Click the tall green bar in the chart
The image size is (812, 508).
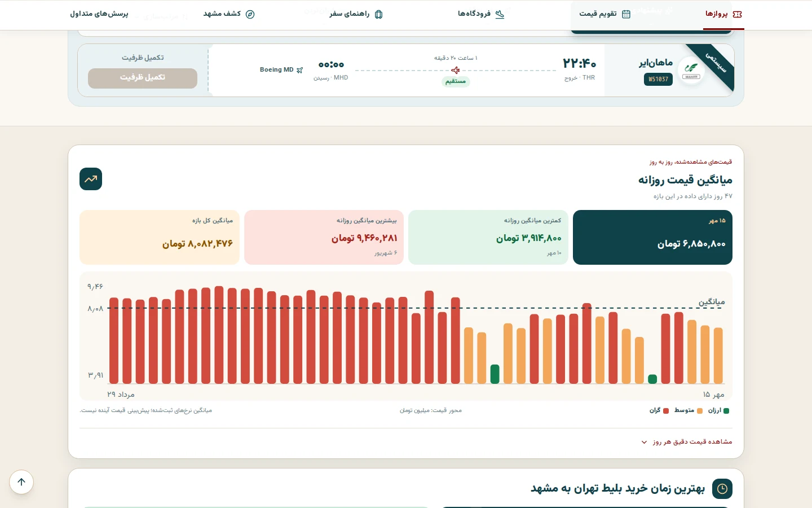coord(495,374)
